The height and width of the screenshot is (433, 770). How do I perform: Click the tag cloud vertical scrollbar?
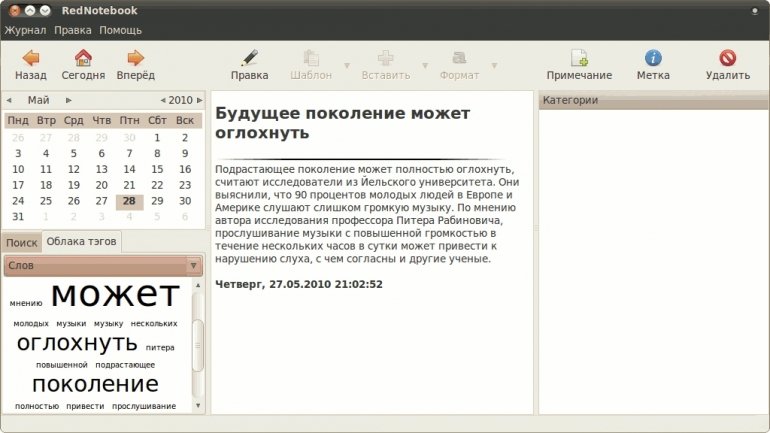(197, 345)
